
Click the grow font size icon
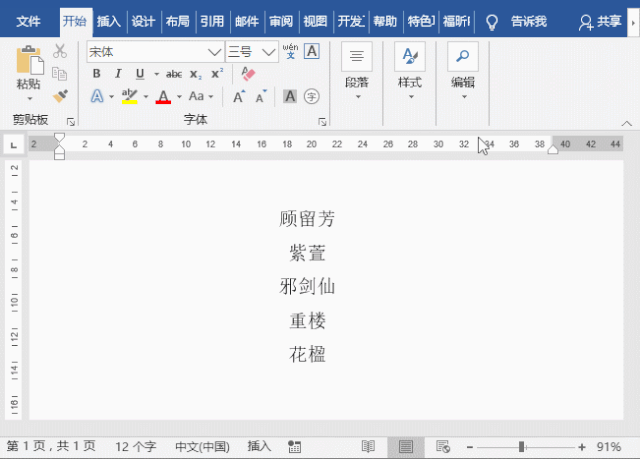[x=239, y=97]
